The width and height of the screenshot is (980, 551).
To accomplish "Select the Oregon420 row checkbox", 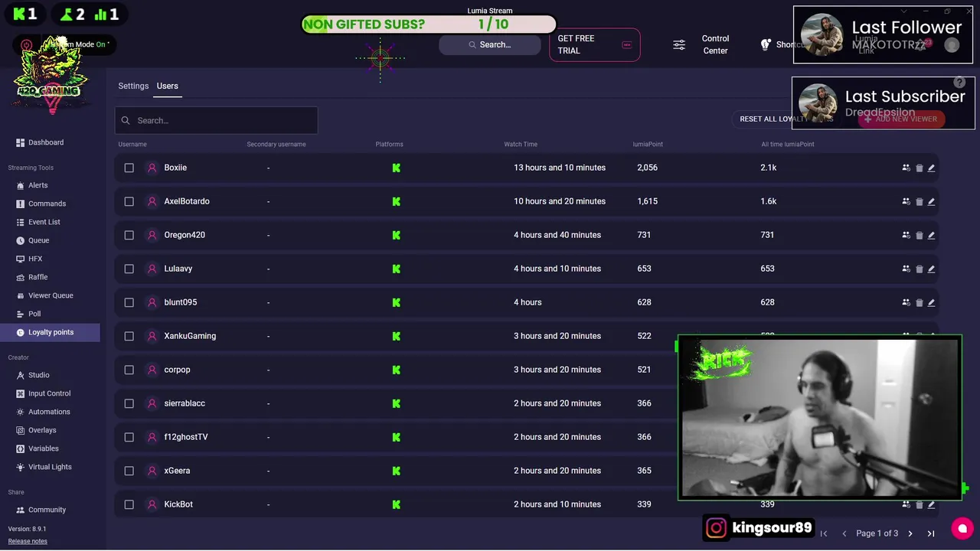I will tap(129, 235).
